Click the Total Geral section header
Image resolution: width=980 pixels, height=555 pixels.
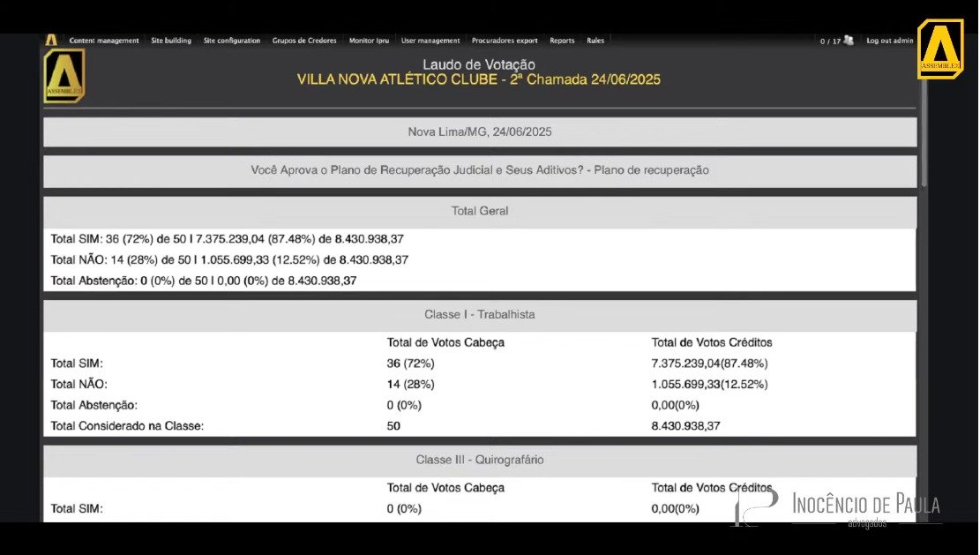(x=480, y=211)
